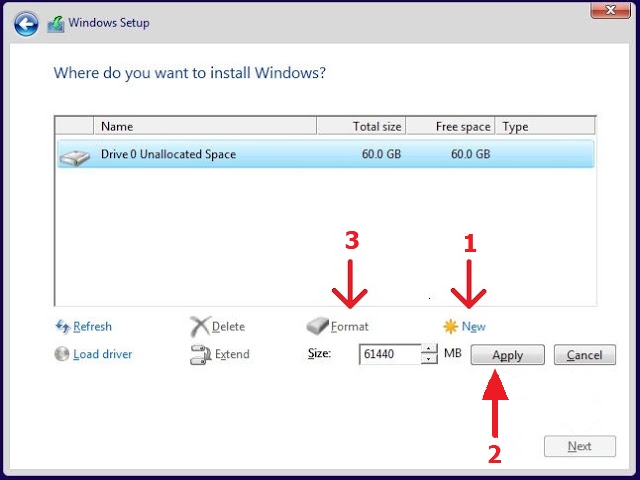Screen dimensions: 640x480
Task: Click the Extend partition icon
Action: (200, 354)
